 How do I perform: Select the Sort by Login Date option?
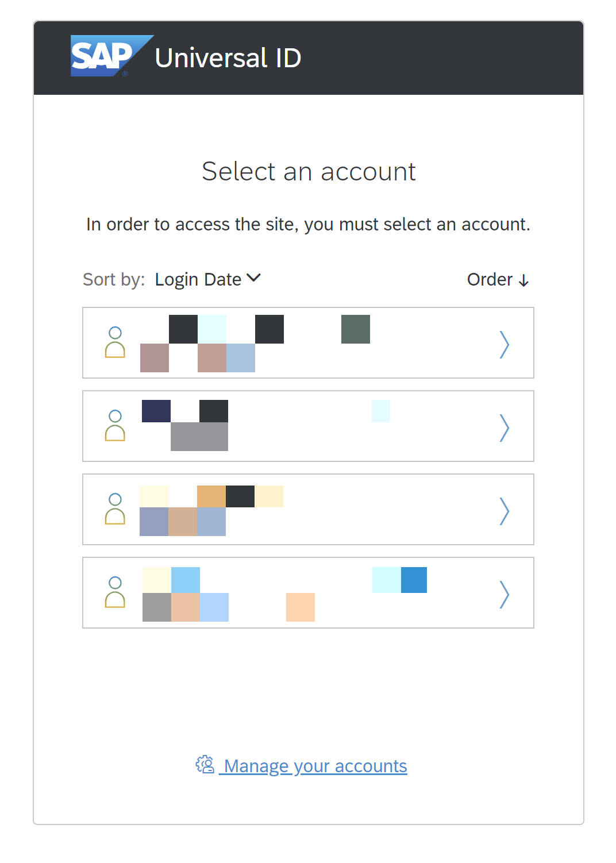(x=198, y=279)
